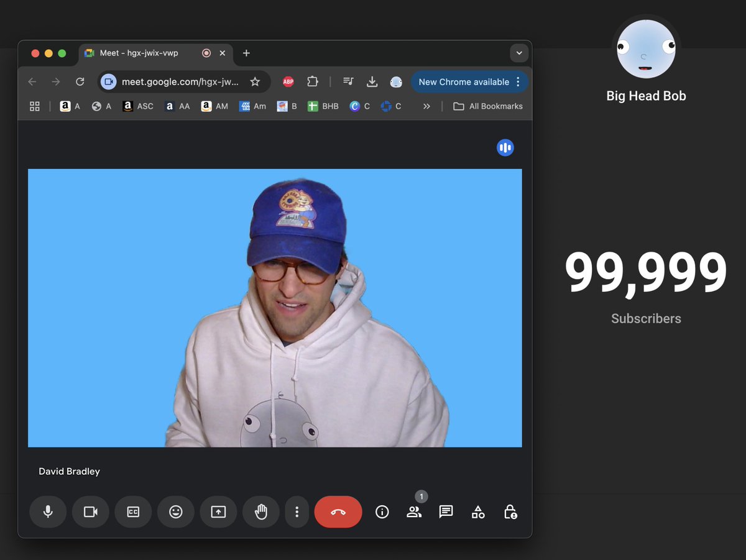Image resolution: width=746 pixels, height=560 pixels.
Task: Open the emoji reactions panel
Action: pyautogui.click(x=176, y=512)
